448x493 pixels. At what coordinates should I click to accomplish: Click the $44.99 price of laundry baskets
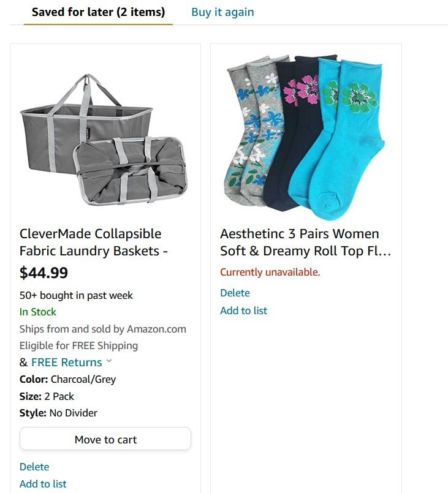44,273
